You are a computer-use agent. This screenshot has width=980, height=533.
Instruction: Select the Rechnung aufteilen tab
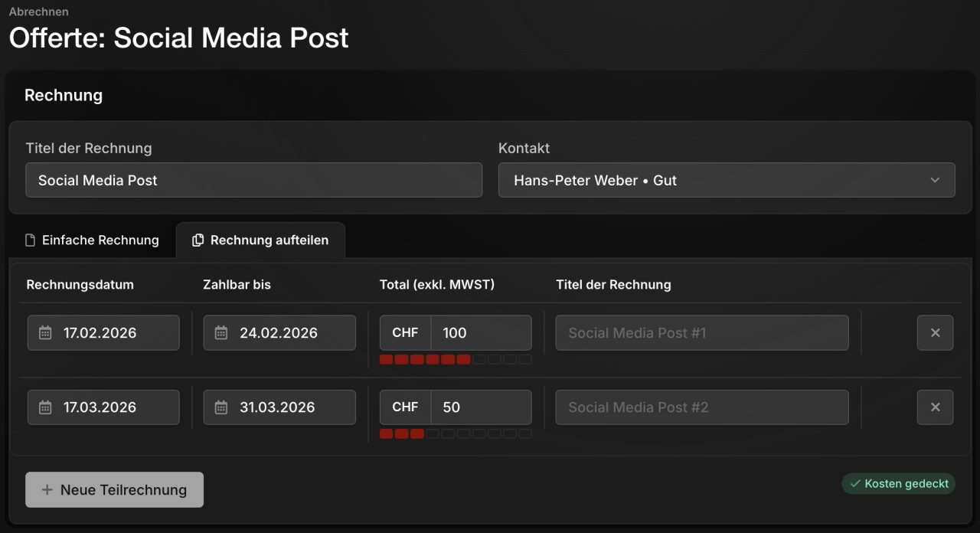click(x=260, y=240)
